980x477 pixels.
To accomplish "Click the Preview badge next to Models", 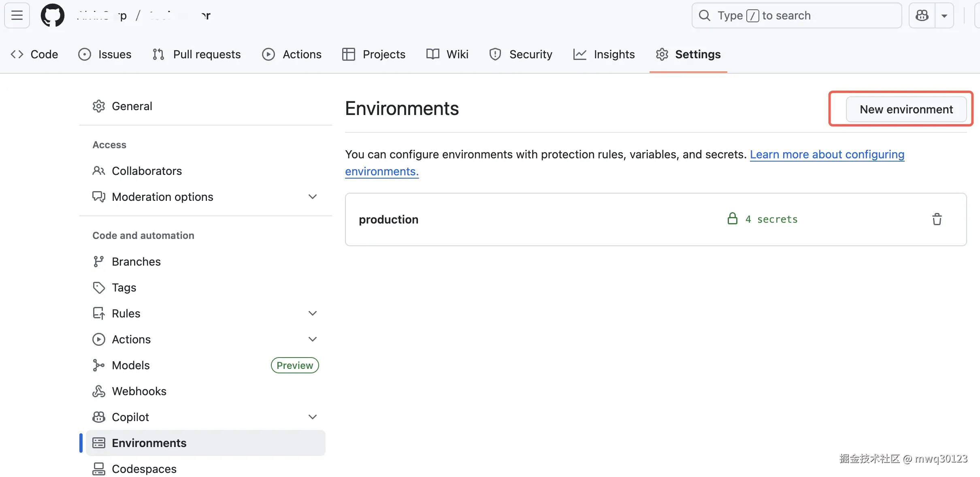I will [295, 365].
